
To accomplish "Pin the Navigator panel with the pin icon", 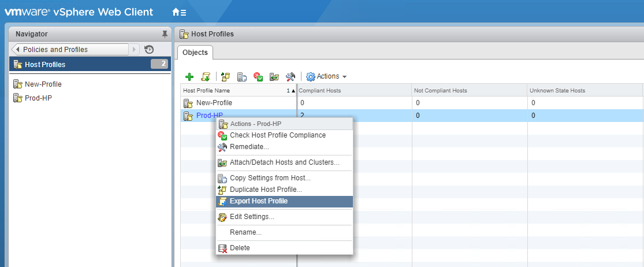I will click(165, 34).
